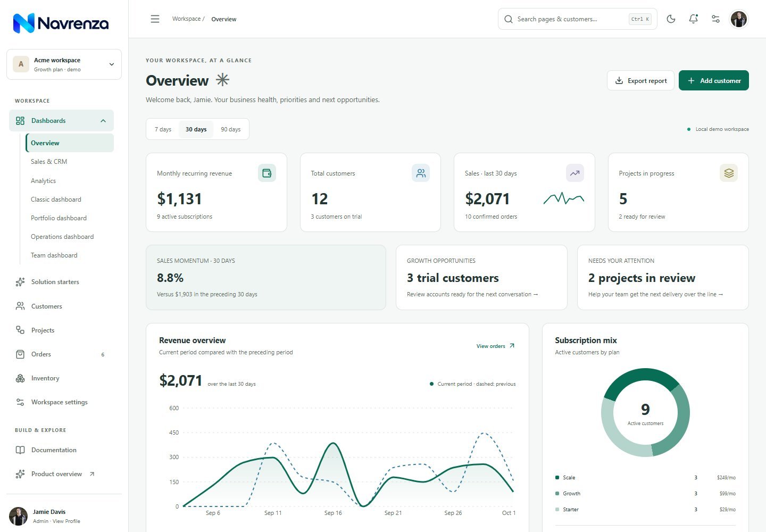Click the asterisk icon beside Overview heading

222,80
